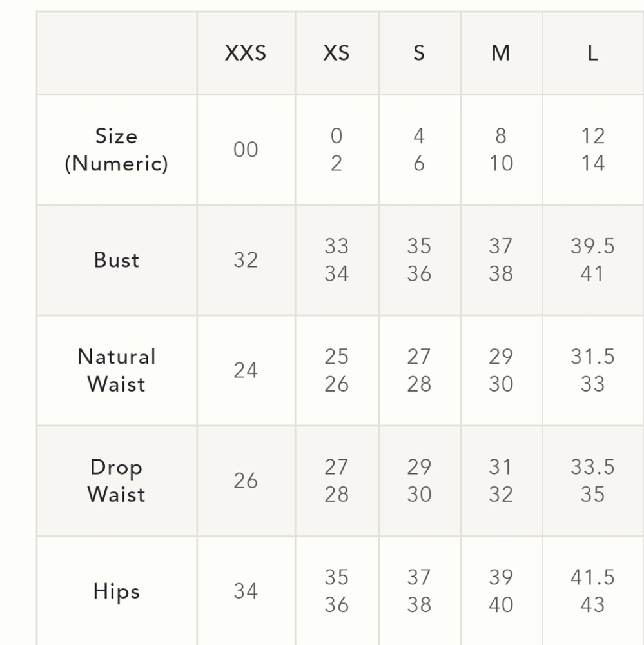644x645 pixels.
Task: Select the Drop Waist row label
Action: tap(117, 481)
